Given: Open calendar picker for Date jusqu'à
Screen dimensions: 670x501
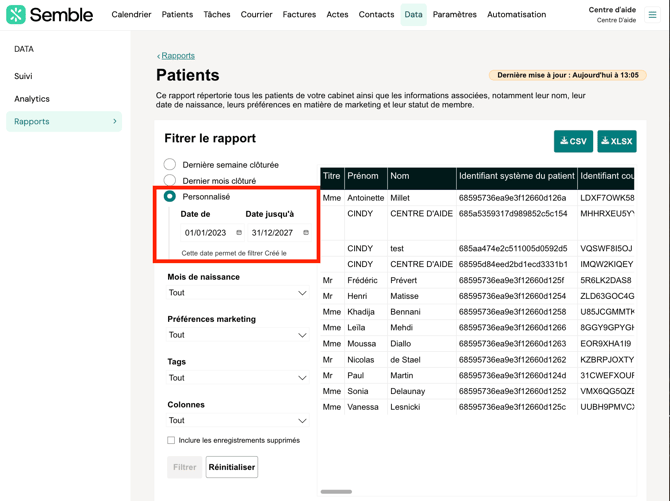Looking at the screenshot, I should pyautogui.click(x=306, y=233).
